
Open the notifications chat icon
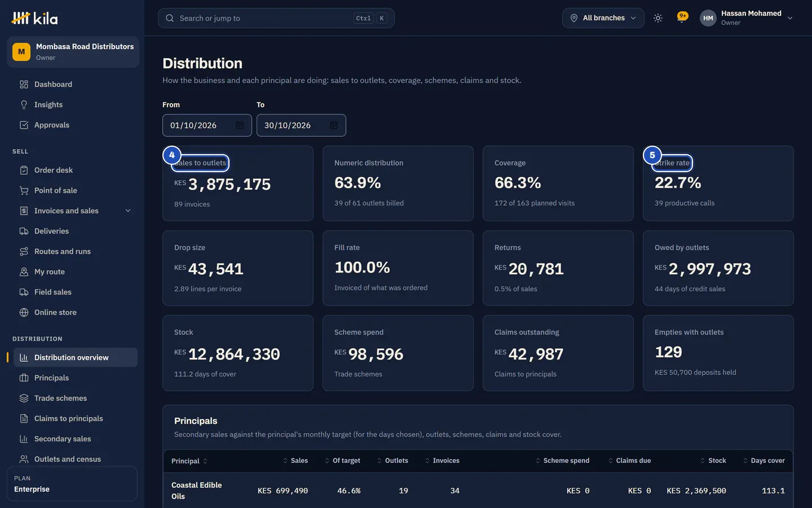[682, 18]
